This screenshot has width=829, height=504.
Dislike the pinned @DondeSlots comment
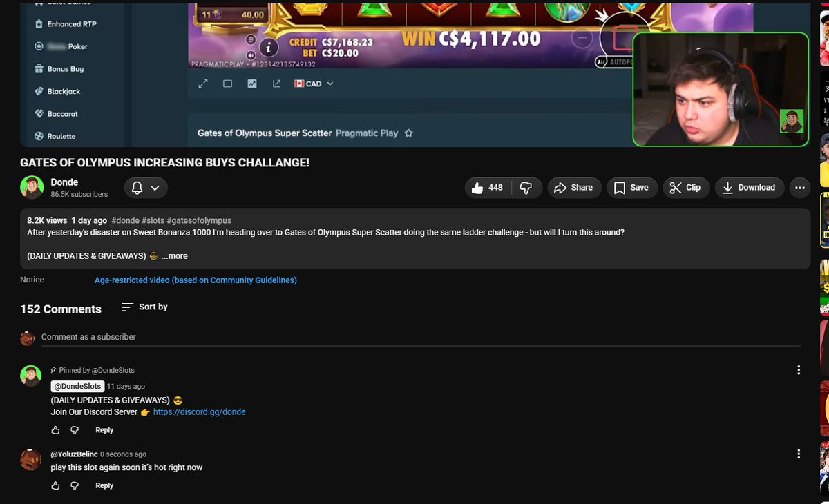(x=75, y=430)
